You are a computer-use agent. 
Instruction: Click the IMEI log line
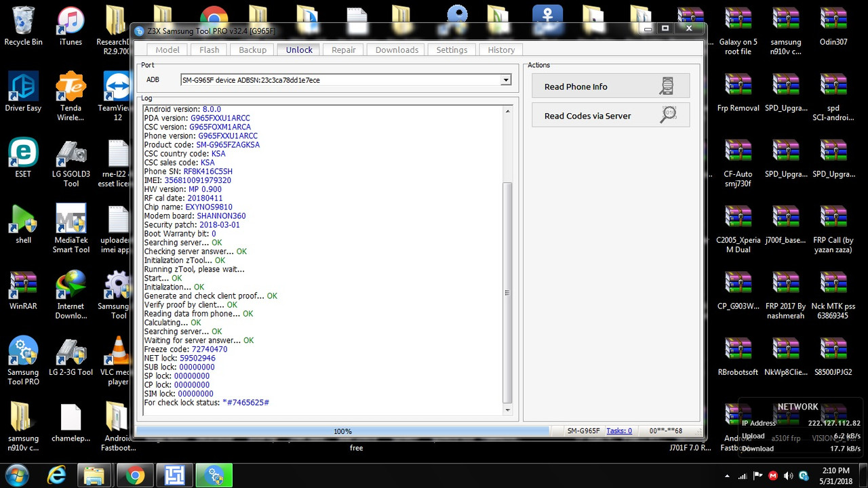(x=187, y=180)
